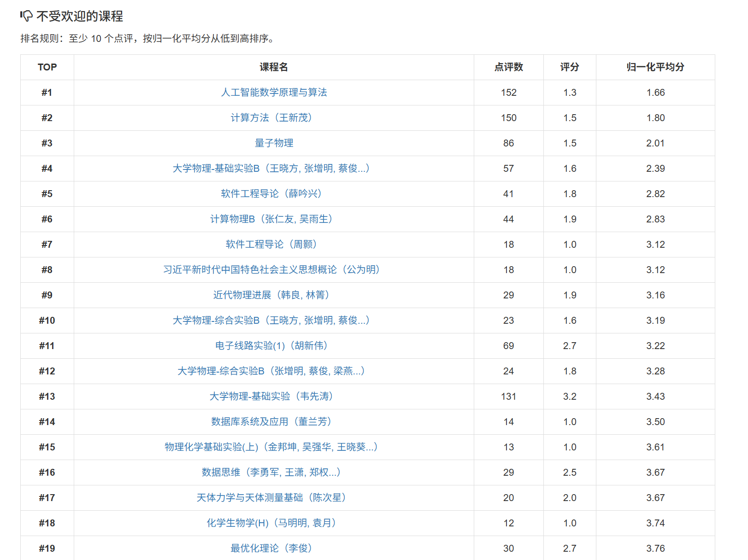The height and width of the screenshot is (560, 748).
Task: Click the thumbs-down icon beside 不受欢迎的课程
Action: (x=26, y=16)
